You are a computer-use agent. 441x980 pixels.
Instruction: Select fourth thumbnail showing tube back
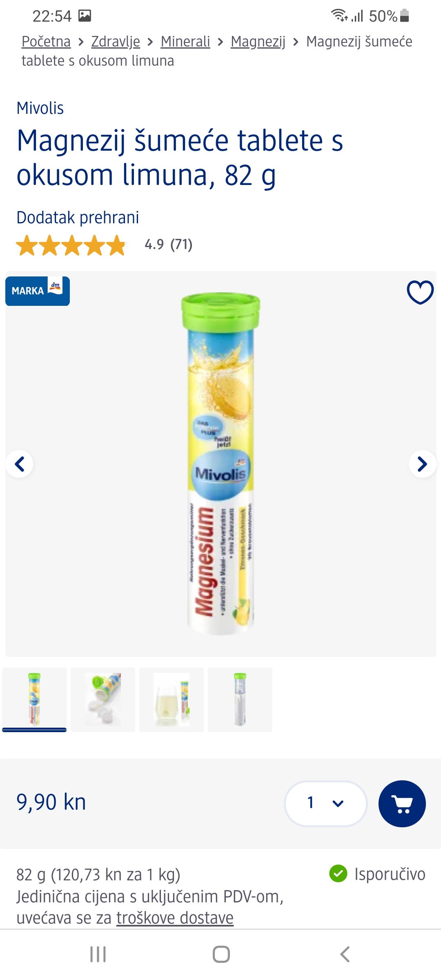pos(240,699)
